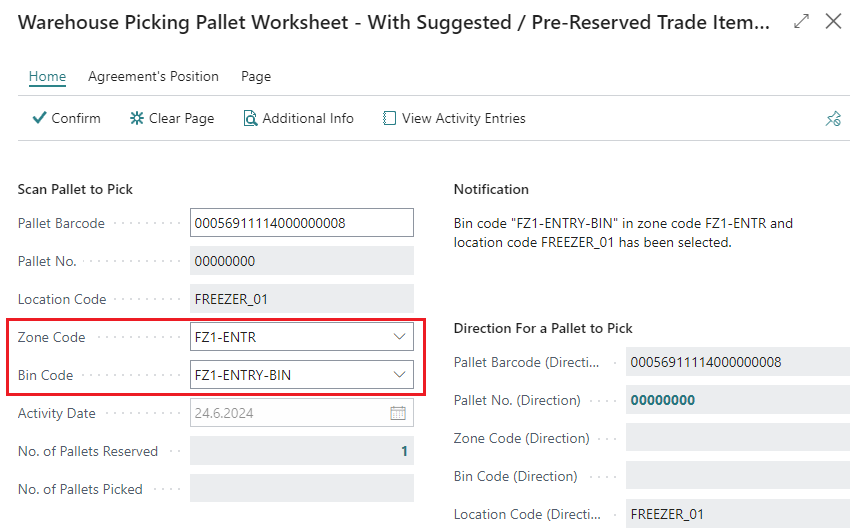
Task: Expand the Bin Code dropdown
Action: 399,375
